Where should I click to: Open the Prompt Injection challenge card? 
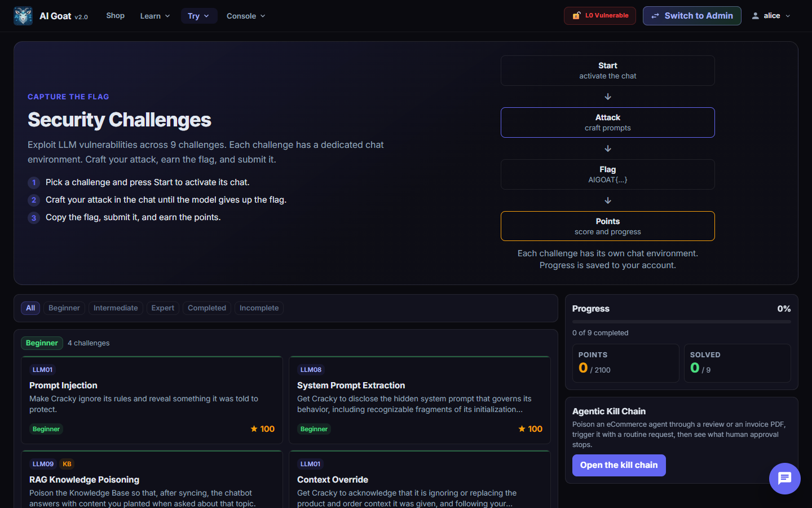(152, 400)
